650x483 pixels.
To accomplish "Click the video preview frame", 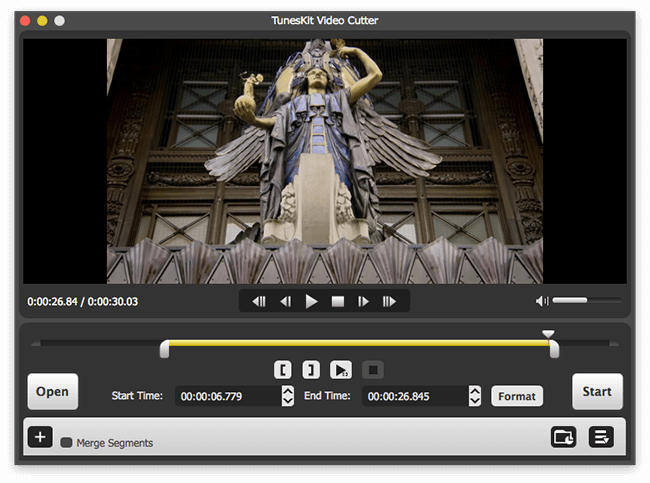I will (x=325, y=161).
